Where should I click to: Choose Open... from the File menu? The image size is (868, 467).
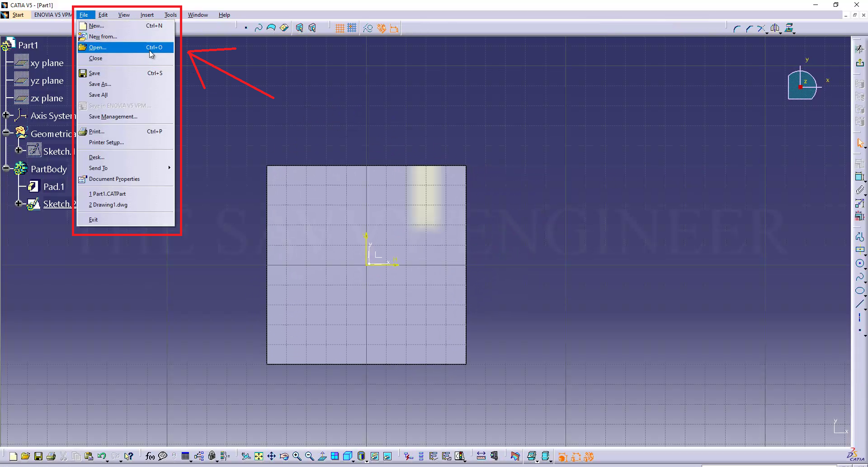coord(98,47)
